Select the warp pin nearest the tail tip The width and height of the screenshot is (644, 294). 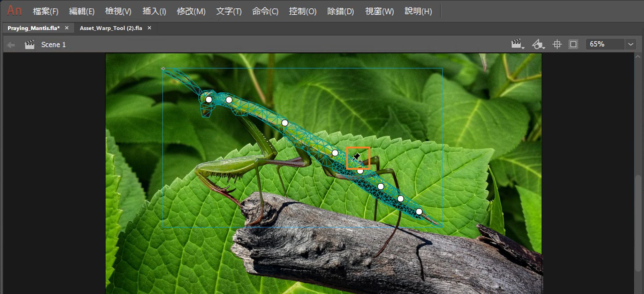419,212
